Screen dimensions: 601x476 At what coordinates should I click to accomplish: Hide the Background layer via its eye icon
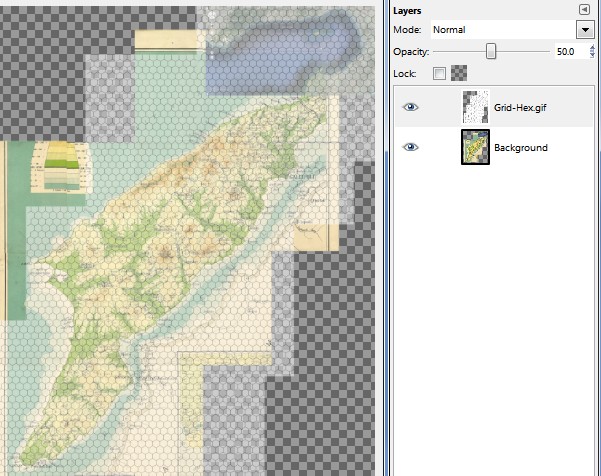pyautogui.click(x=411, y=147)
